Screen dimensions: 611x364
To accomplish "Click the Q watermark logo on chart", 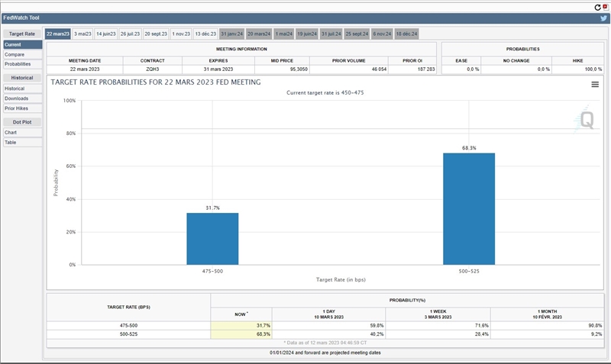I will [x=587, y=119].
